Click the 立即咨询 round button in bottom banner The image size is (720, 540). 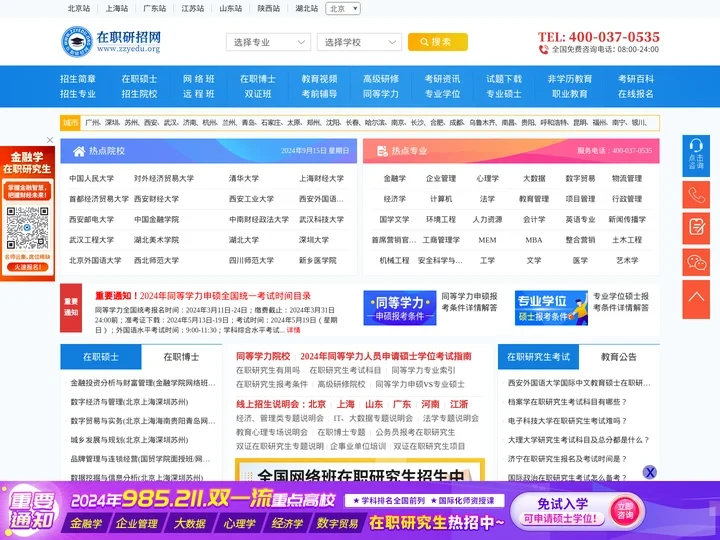625,511
